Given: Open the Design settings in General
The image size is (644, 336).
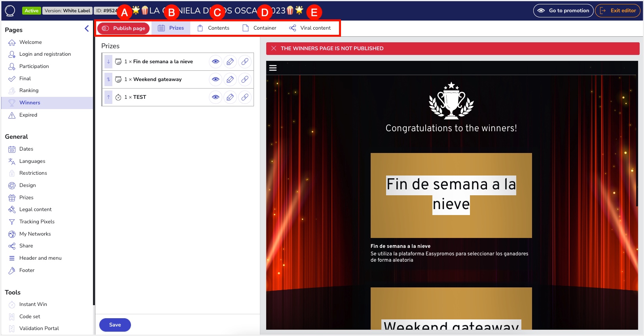Looking at the screenshot, I should coord(27,185).
